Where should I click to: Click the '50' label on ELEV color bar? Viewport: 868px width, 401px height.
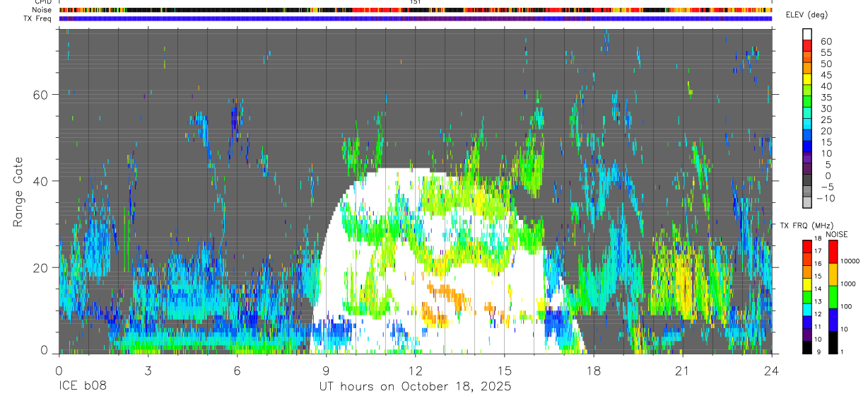tap(826, 64)
